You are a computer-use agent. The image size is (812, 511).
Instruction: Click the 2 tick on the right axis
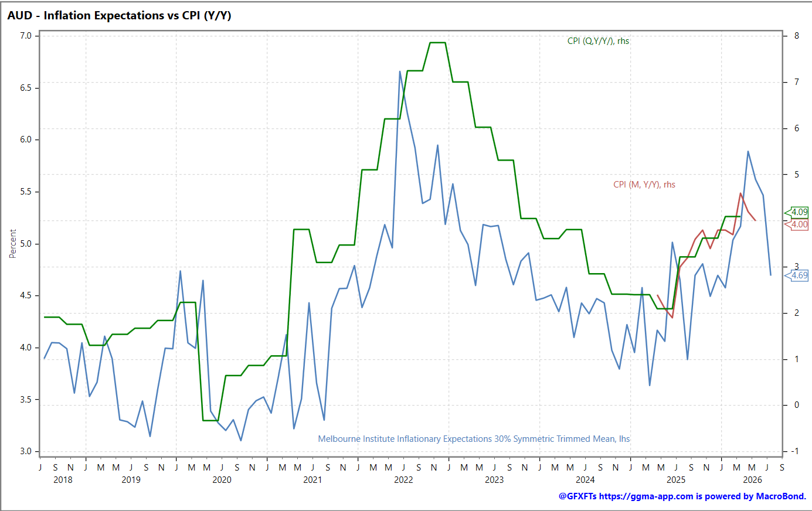[x=797, y=313]
